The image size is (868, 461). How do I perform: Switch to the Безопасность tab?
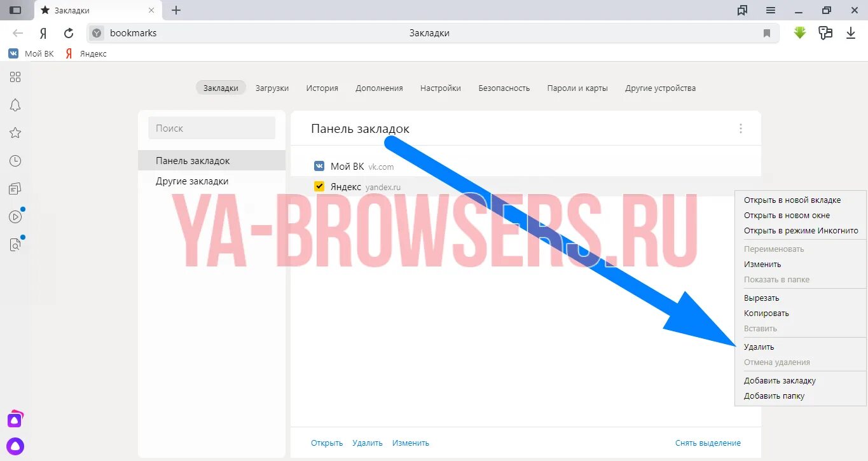click(x=504, y=88)
